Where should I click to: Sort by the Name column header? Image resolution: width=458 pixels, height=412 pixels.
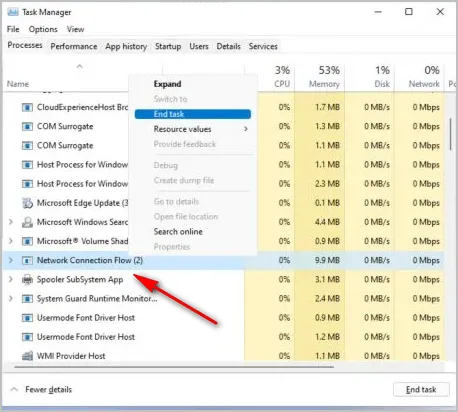tap(18, 84)
